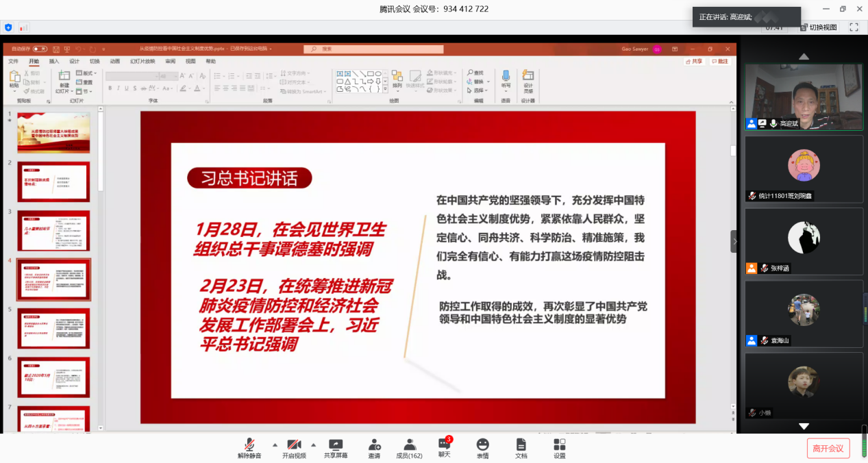Image resolution: width=868 pixels, height=463 pixels.
Task: Select slide 5 thumbnail in slide panel
Action: point(53,328)
